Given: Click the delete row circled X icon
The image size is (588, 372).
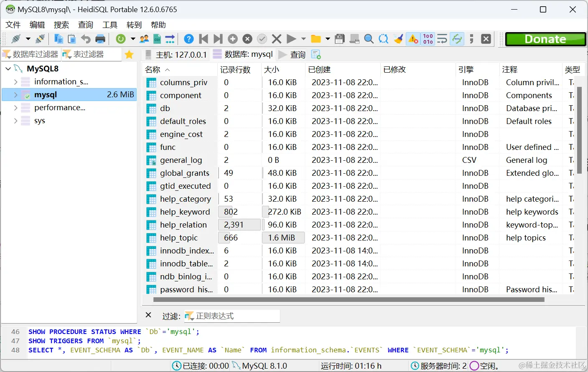Looking at the screenshot, I should tap(247, 39).
